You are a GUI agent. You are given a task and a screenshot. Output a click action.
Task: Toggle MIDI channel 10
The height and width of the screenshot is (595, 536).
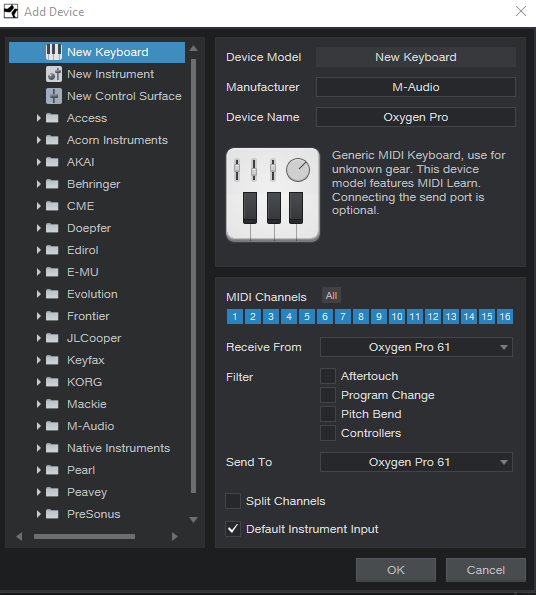(397, 316)
